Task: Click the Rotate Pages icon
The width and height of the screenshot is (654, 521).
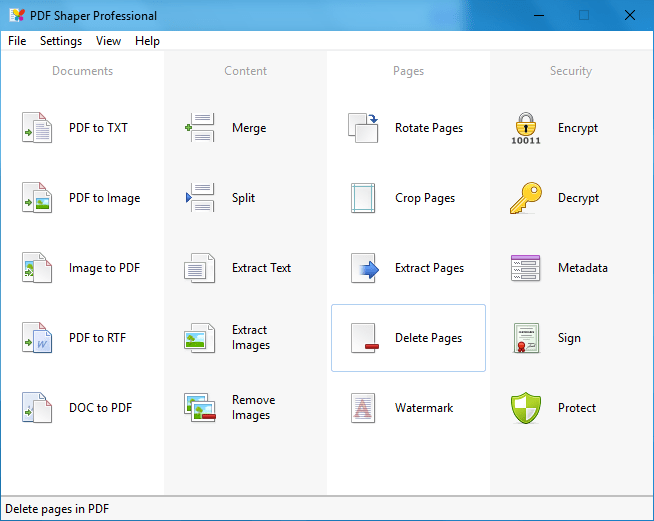Action: [x=363, y=128]
